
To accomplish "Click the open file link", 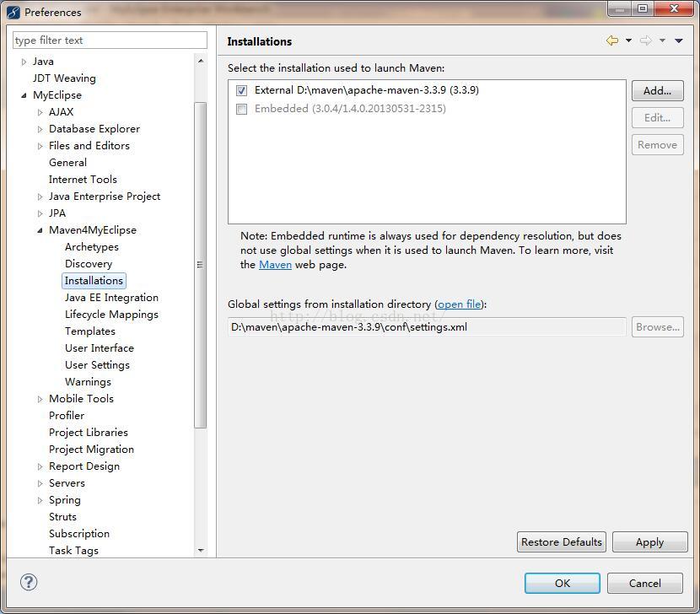I will point(460,304).
